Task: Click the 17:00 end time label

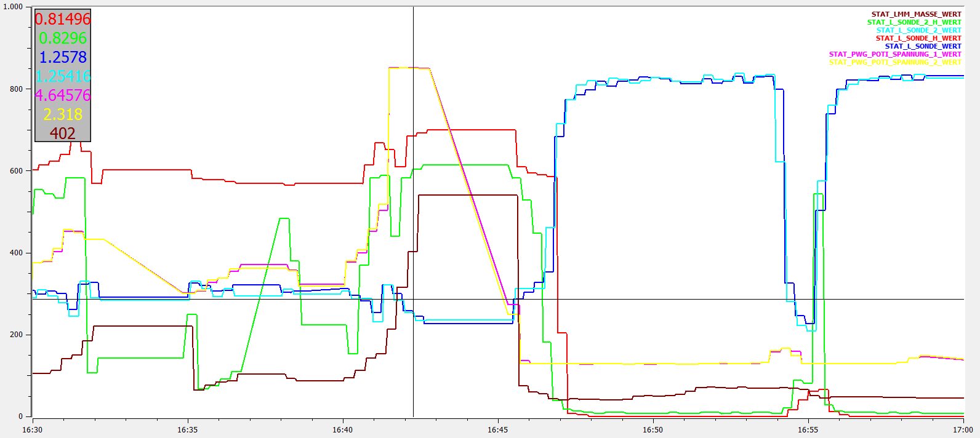Action: point(963,429)
